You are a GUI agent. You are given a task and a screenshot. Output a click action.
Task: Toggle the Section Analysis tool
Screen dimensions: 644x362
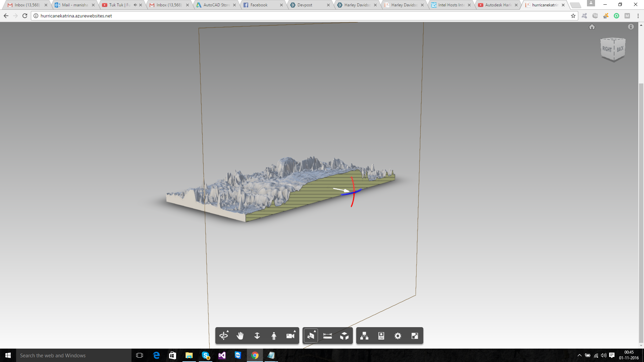click(x=311, y=336)
